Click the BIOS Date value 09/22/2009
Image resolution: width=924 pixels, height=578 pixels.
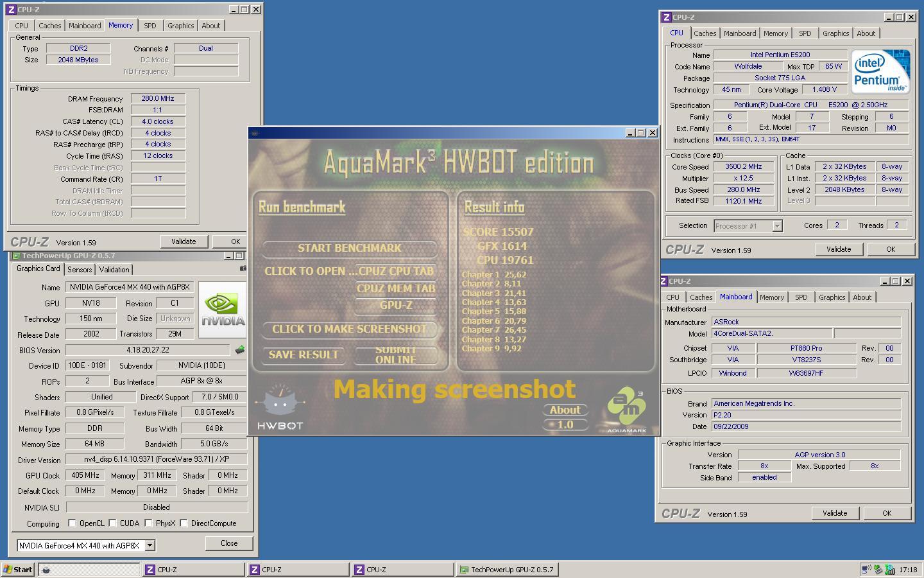point(806,426)
